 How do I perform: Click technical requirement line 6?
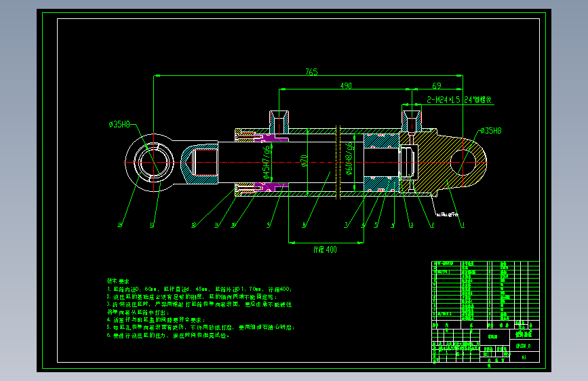coord(168,336)
